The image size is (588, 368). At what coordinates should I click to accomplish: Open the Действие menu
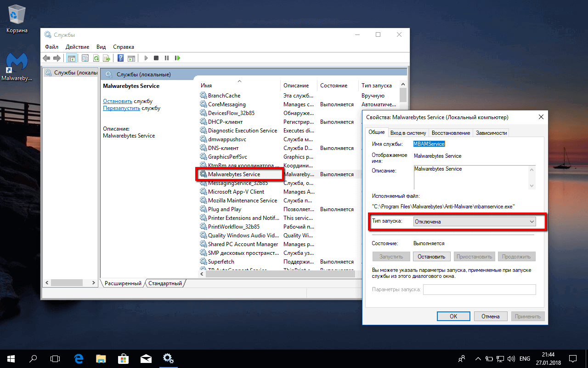77,46
